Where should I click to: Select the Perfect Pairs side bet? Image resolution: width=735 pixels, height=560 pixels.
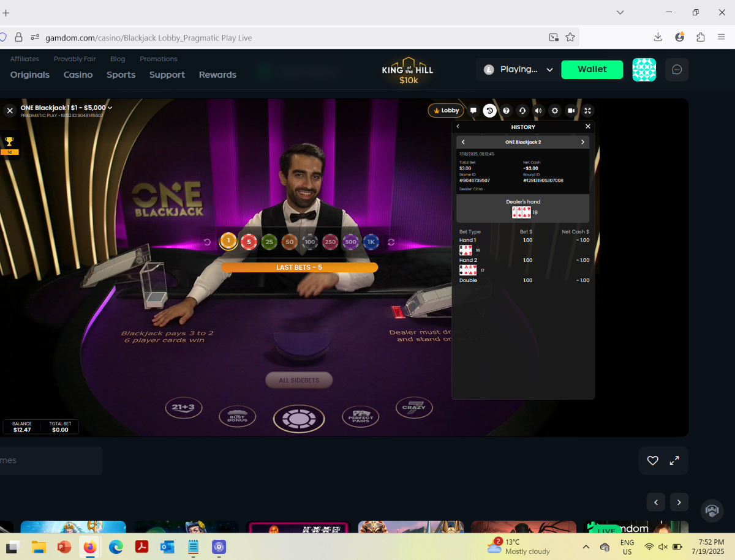coord(360,417)
